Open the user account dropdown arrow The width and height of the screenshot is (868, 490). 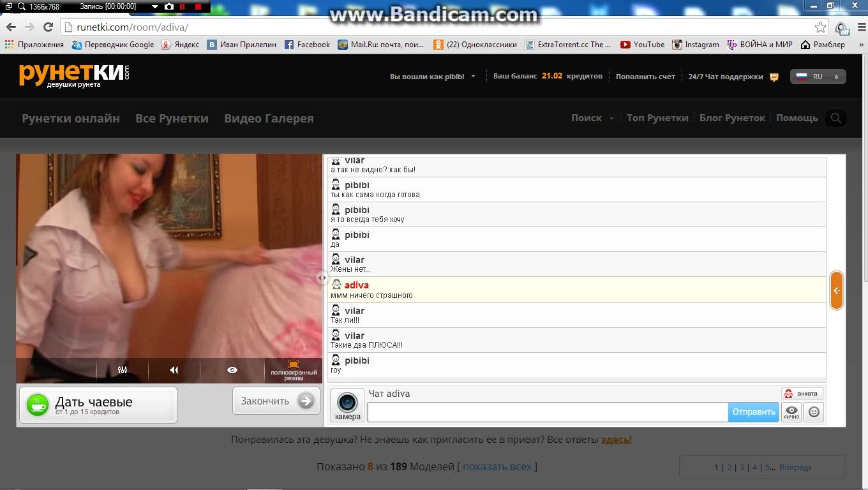[473, 77]
